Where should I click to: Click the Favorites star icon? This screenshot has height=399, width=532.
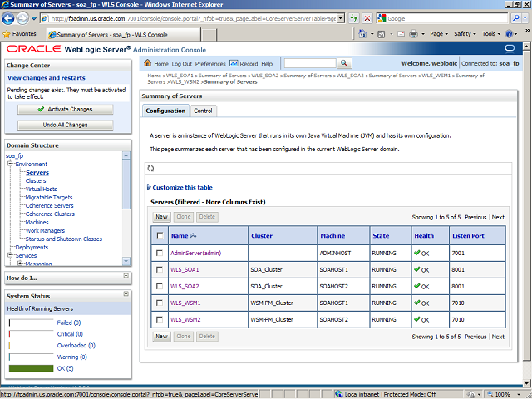[7, 34]
